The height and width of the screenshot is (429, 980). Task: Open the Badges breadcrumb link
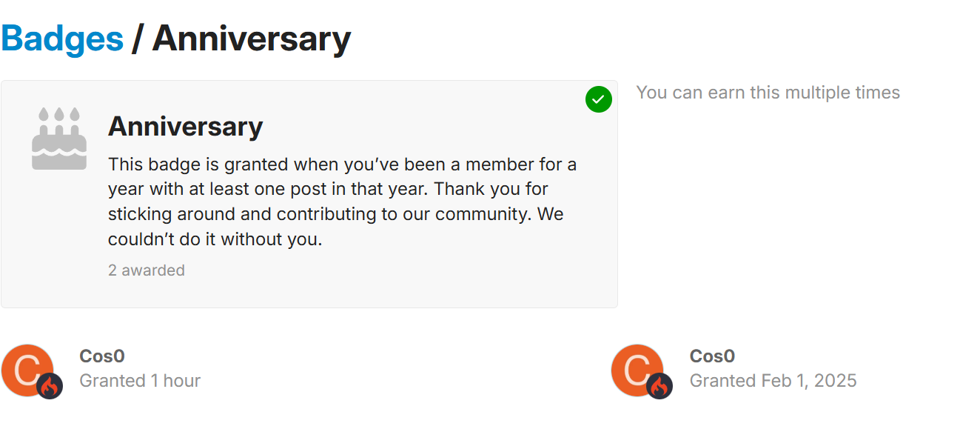pos(62,39)
